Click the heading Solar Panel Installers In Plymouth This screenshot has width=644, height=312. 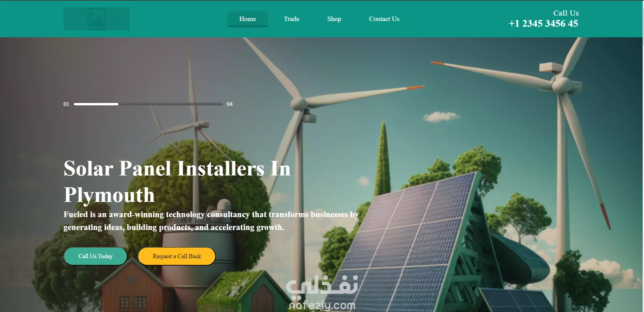pyautogui.click(x=177, y=182)
